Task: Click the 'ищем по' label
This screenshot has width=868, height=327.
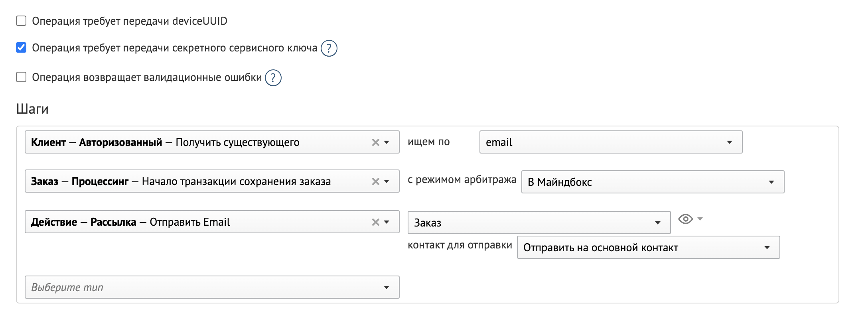Action: click(x=429, y=142)
